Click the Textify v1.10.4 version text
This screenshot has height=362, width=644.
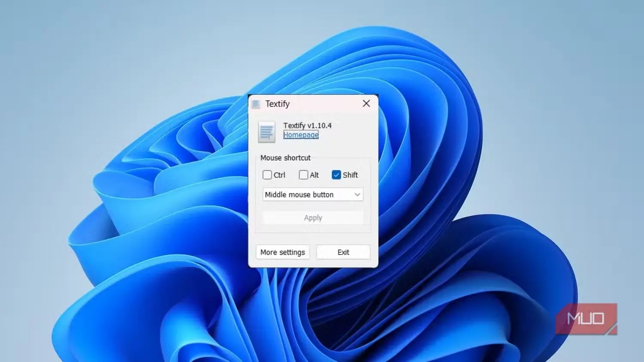(x=307, y=126)
